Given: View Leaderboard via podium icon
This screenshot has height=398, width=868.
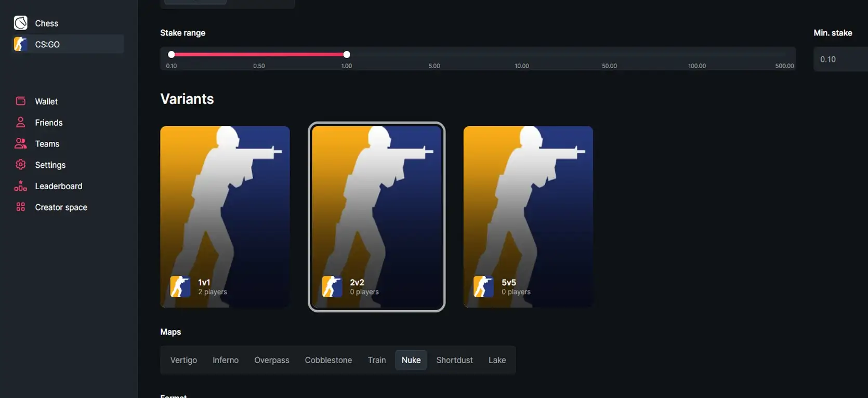Looking at the screenshot, I should point(21,186).
